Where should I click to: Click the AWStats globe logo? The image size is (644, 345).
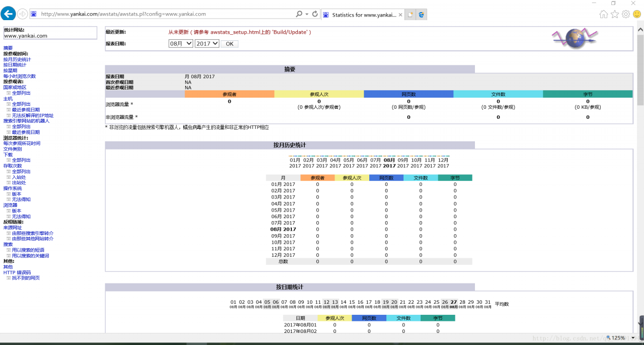pos(575,37)
